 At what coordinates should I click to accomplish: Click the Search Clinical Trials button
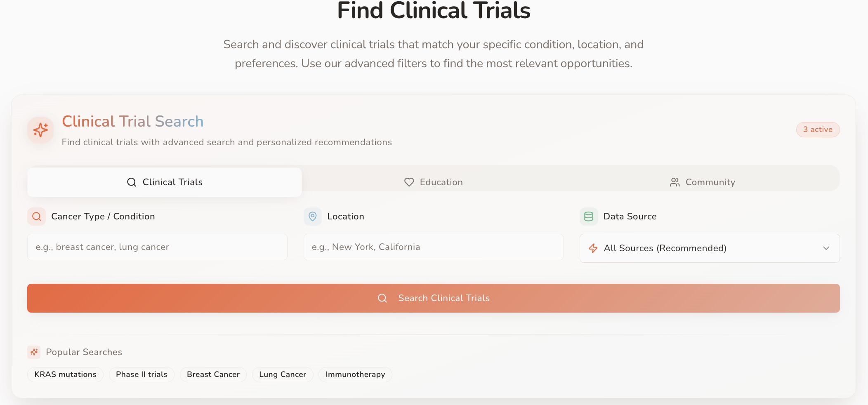(434, 298)
